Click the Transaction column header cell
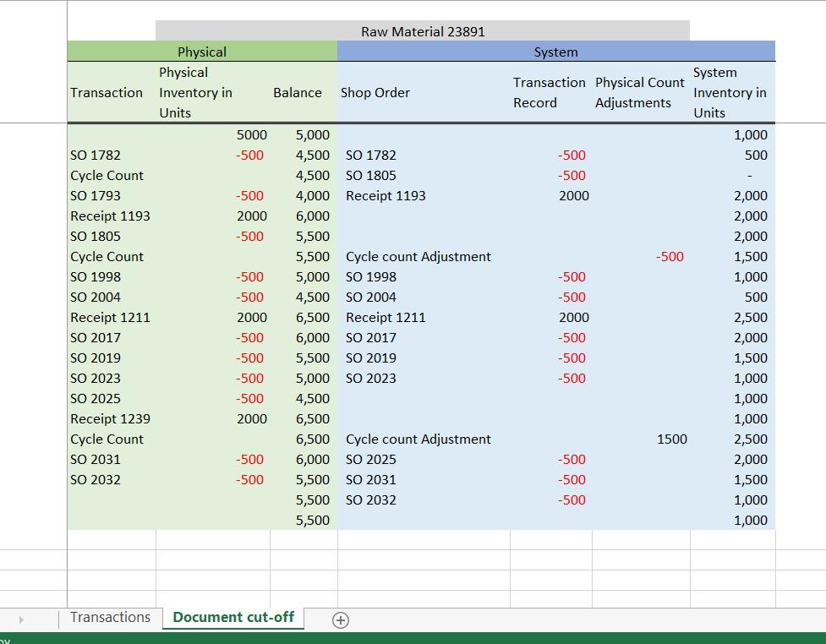This screenshot has width=826, height=644. [x=107, y=93]
